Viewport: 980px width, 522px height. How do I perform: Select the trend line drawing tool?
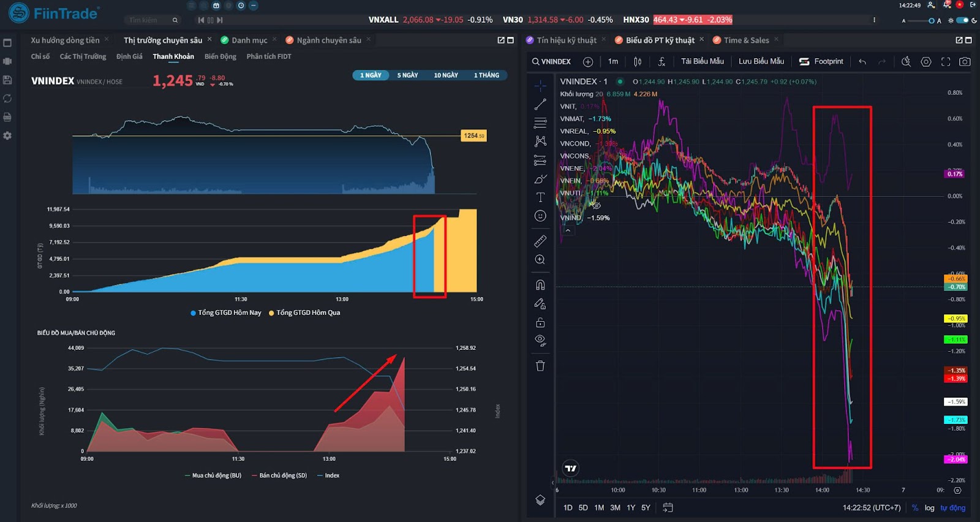pyautogui.click(x=540, y=105)
